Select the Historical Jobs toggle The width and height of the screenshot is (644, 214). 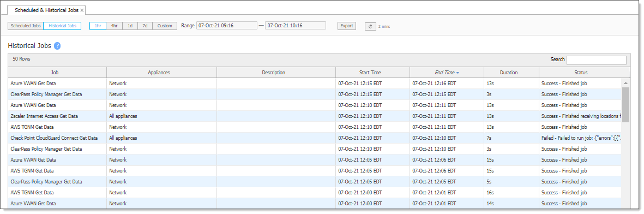(x=62, y=26)
